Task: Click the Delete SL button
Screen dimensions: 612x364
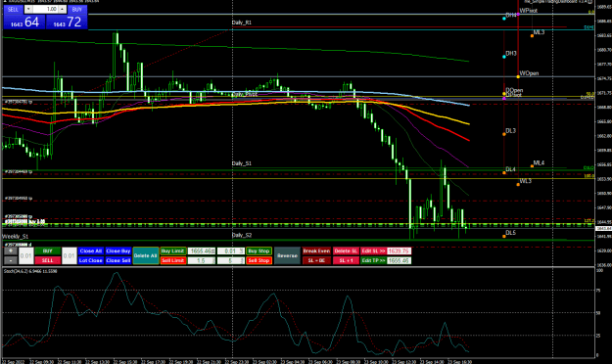Action: point(346,250)
